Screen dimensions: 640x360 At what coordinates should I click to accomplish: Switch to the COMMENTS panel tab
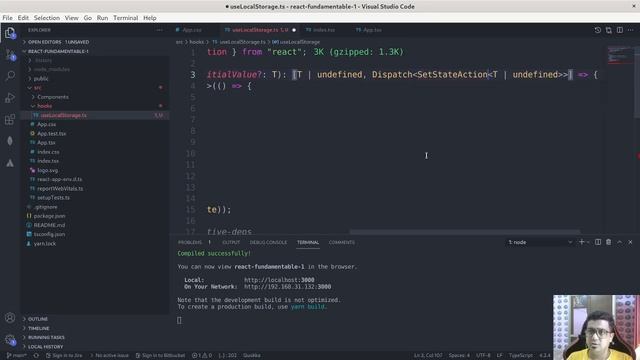pos(342,242)
